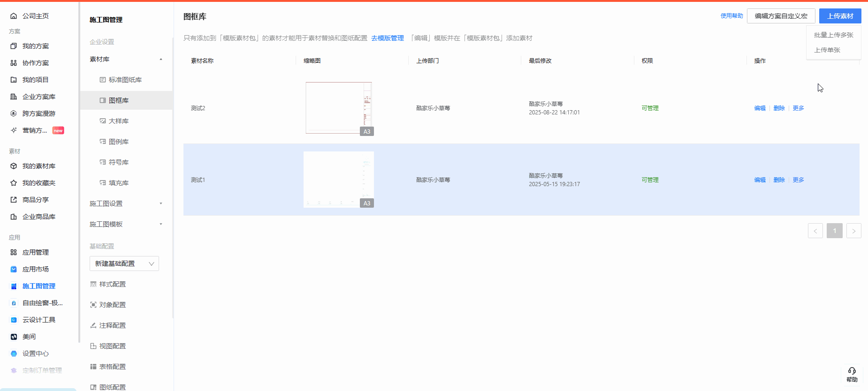The image size is (868, 391).
Task: Click the 我的收藏夹 star icon
Action: 14,183
